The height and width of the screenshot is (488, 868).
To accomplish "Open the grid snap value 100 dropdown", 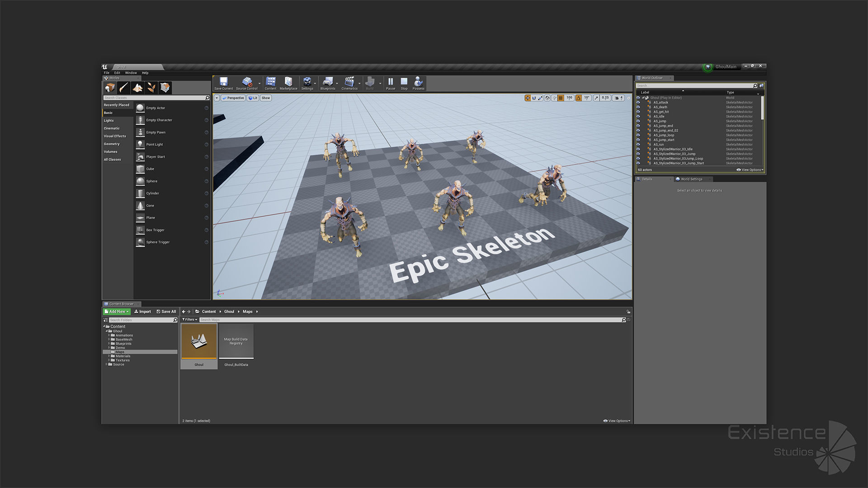I will [569, 98].
